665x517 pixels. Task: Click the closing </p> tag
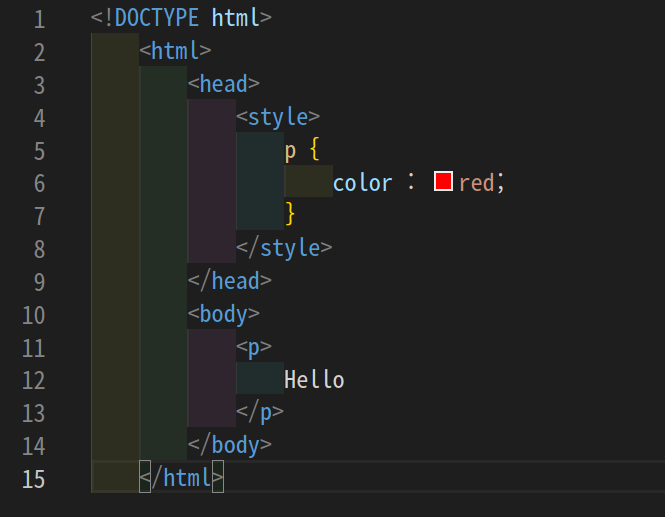(x=260, y=413)
